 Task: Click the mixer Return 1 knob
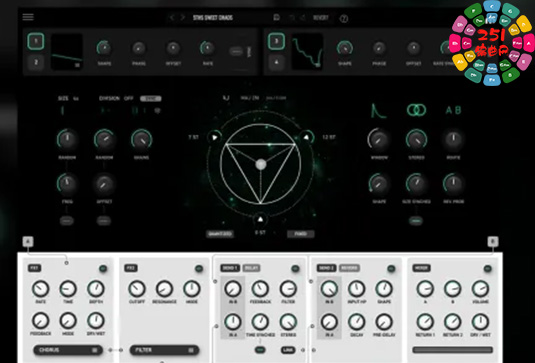click(425, 322)
